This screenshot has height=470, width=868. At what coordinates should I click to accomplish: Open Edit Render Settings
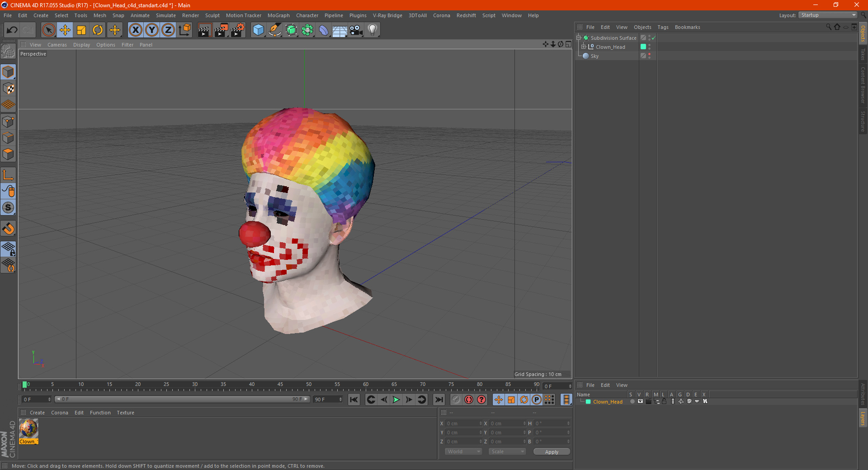(238, 30)
